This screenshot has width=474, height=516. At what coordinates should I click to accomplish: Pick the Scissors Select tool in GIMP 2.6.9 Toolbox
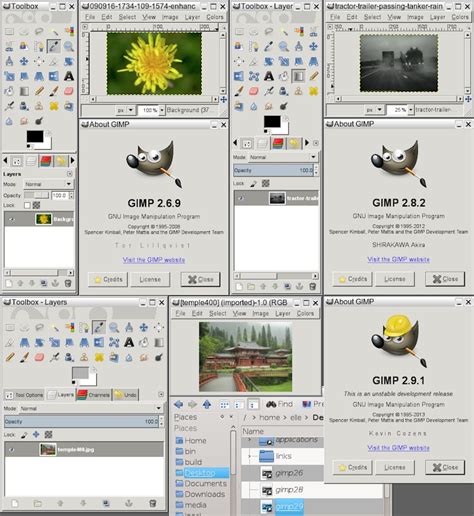(9, 46)
